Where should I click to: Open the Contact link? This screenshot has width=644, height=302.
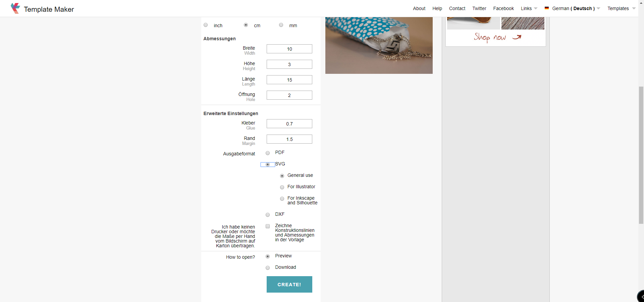[x=457, y=8]
